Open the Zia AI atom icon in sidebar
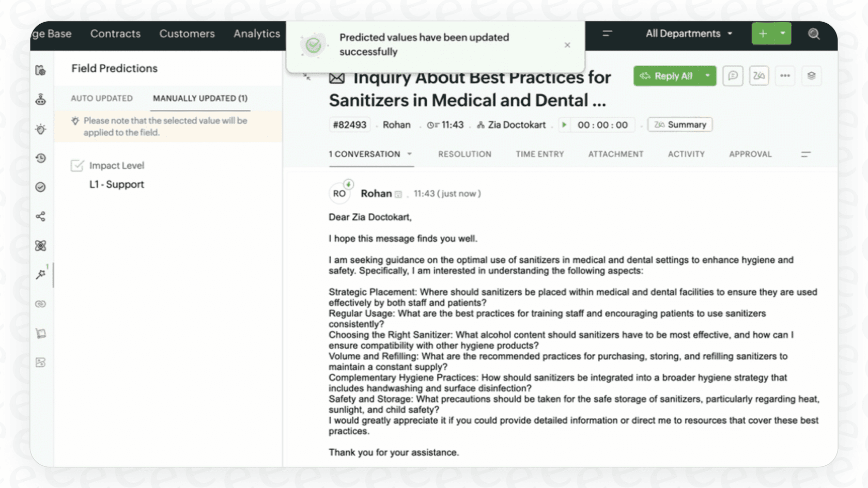This screenshot has height=488, width=868. pos(41,246)
